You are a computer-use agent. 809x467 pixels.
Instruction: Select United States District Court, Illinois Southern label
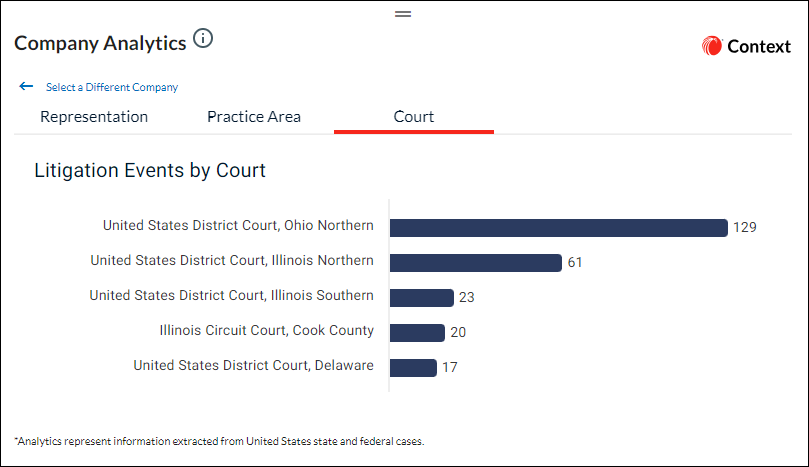[x=232, y=296]
